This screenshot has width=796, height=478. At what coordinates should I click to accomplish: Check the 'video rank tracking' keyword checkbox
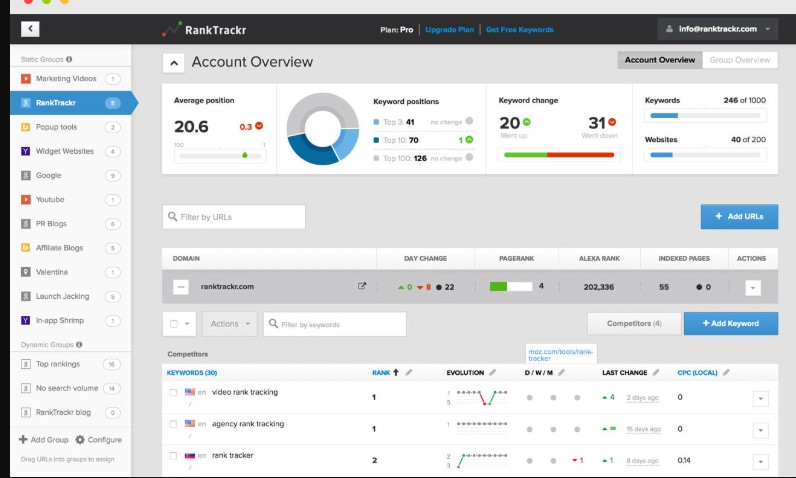tap(173, 393)
